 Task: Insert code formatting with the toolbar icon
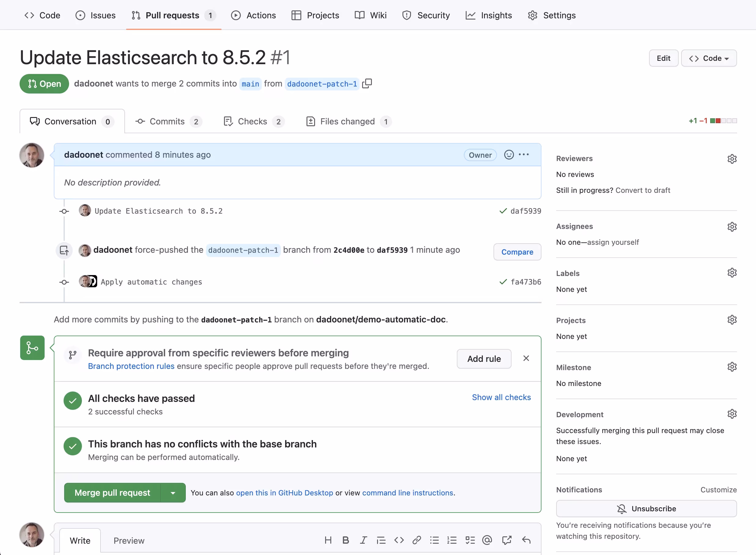click(399, 540)
